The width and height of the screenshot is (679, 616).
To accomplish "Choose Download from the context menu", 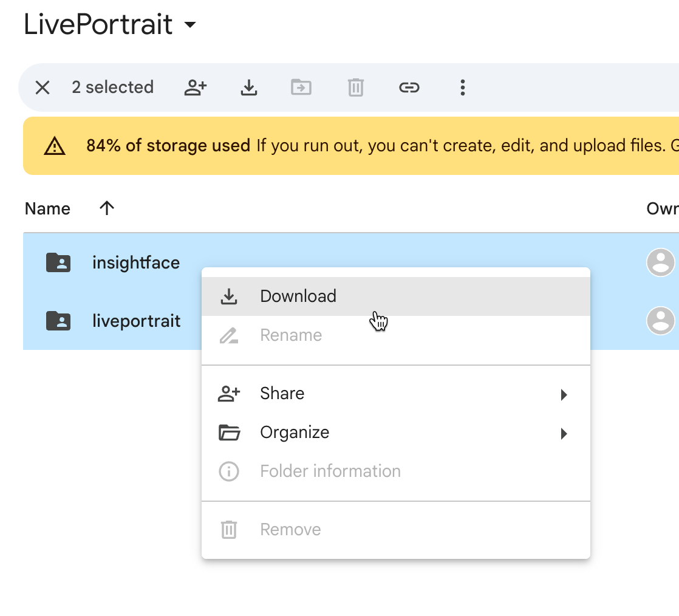I will 396,296.
